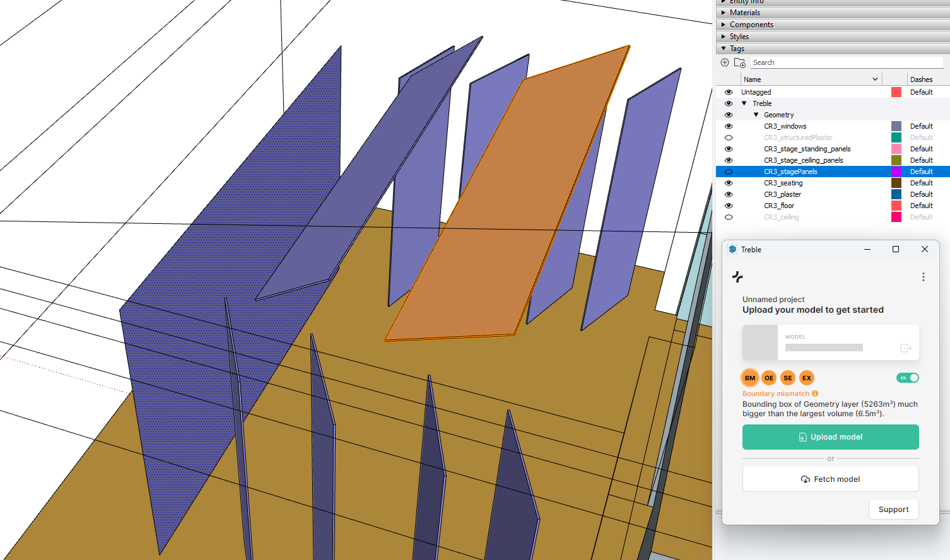This screenshot has width=950, height=560.
Task: Expand the Materials tray panel
Action: coord(724,13)
